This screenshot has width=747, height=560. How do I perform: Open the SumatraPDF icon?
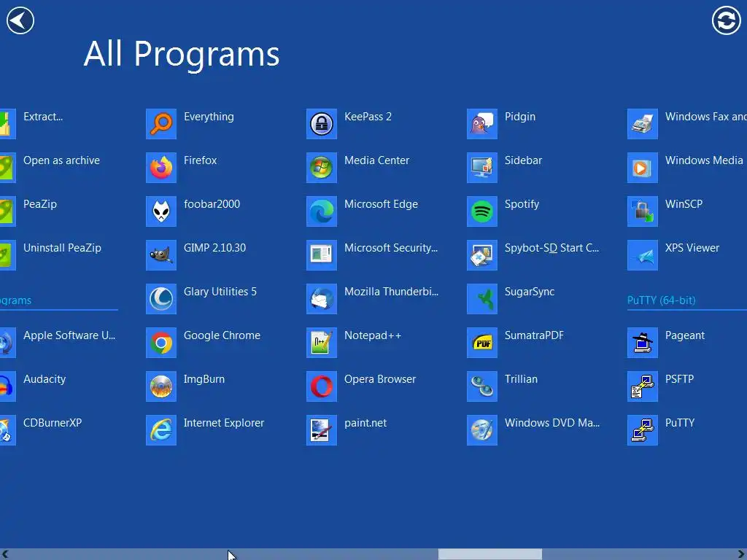(x=482, y=343)
